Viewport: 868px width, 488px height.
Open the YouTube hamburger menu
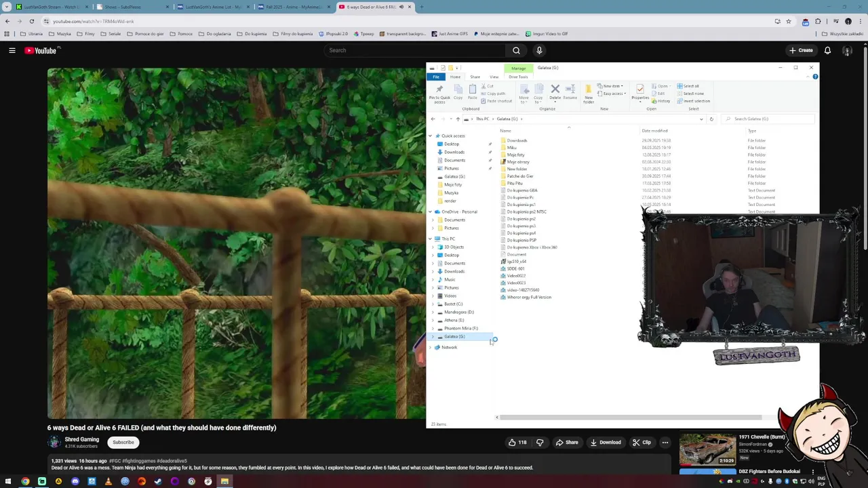(12, 50)
